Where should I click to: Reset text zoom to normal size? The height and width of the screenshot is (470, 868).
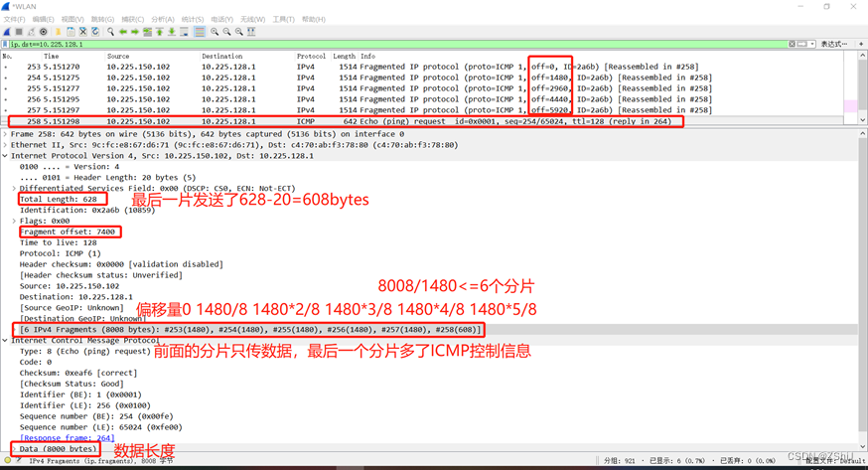[239, 32]
